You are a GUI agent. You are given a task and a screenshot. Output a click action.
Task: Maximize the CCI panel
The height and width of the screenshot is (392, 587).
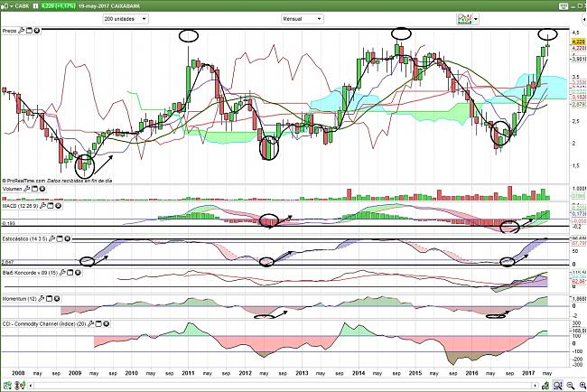point(98,323)
